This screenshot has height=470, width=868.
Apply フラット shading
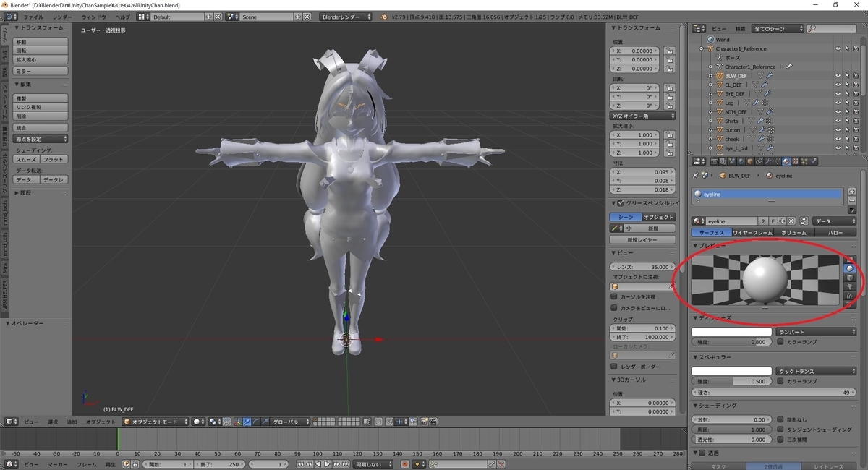54,159
